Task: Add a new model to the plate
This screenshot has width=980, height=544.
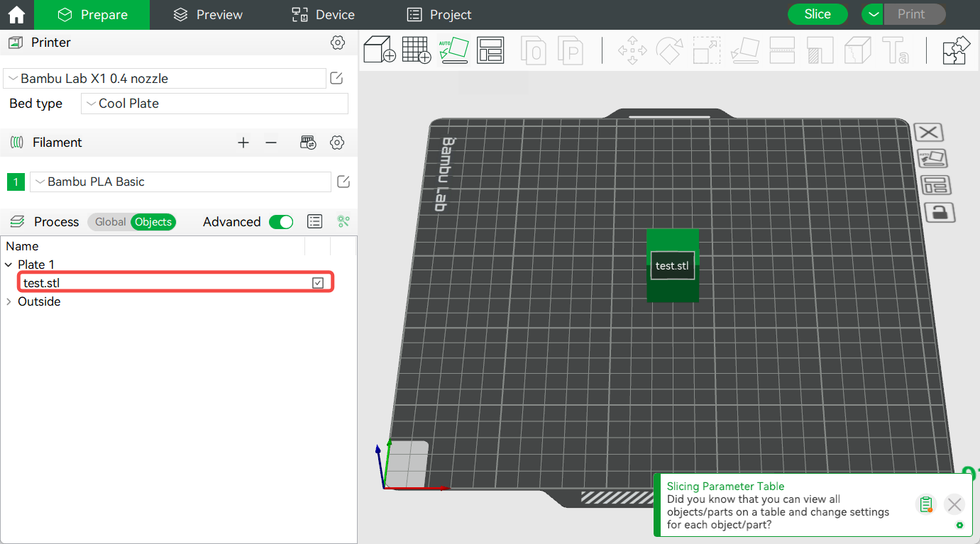Action: pyautogui.click(x=379, y=50)
